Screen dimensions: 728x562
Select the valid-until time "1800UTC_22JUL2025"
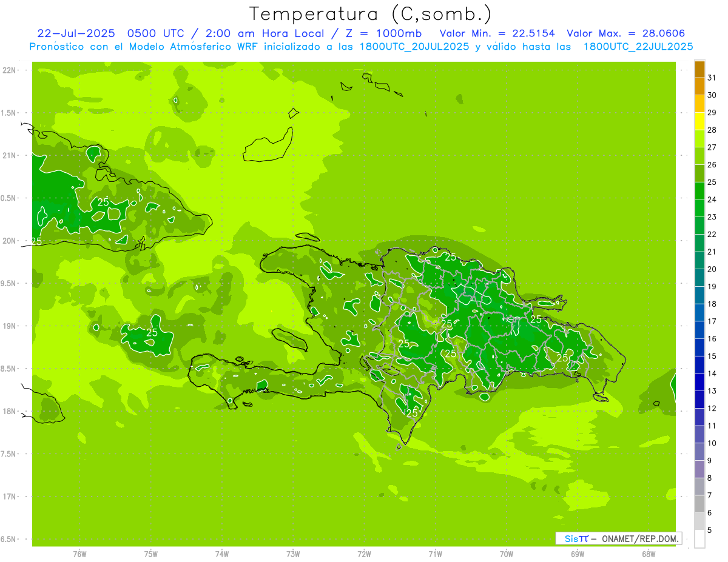[638, 47]
